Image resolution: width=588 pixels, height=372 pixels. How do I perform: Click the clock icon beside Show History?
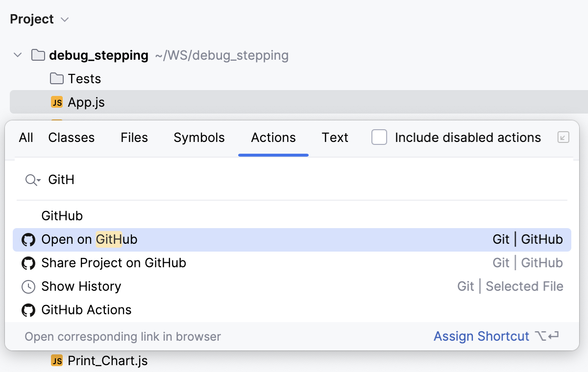click(x=28, y=286)
